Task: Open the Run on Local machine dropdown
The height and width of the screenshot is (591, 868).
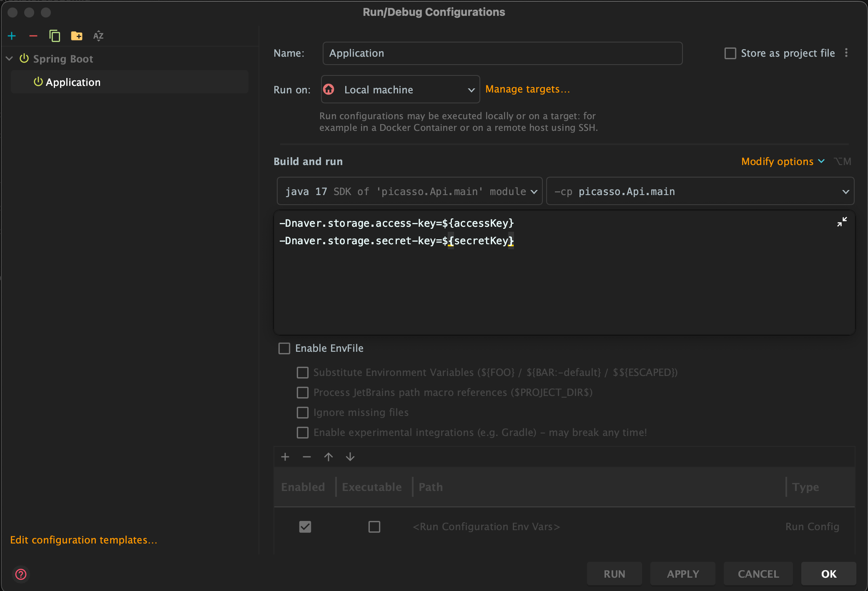Action: click(400, 90)
